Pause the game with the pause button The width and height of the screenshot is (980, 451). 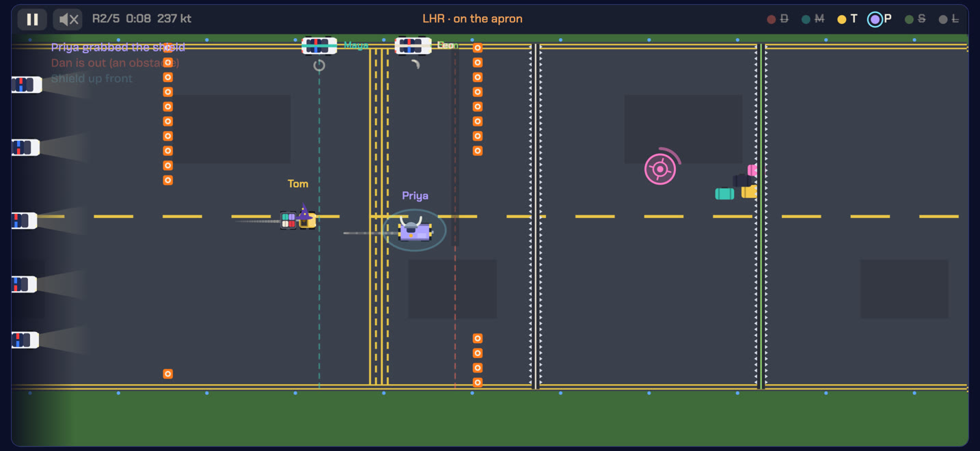32,19
